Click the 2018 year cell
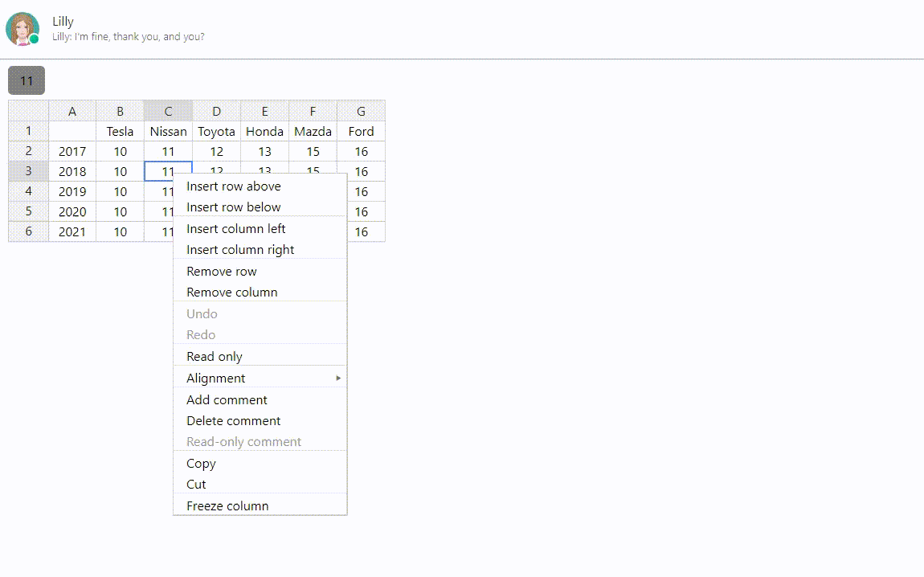This screenshot has height=577, width=924. coord(72,171)
